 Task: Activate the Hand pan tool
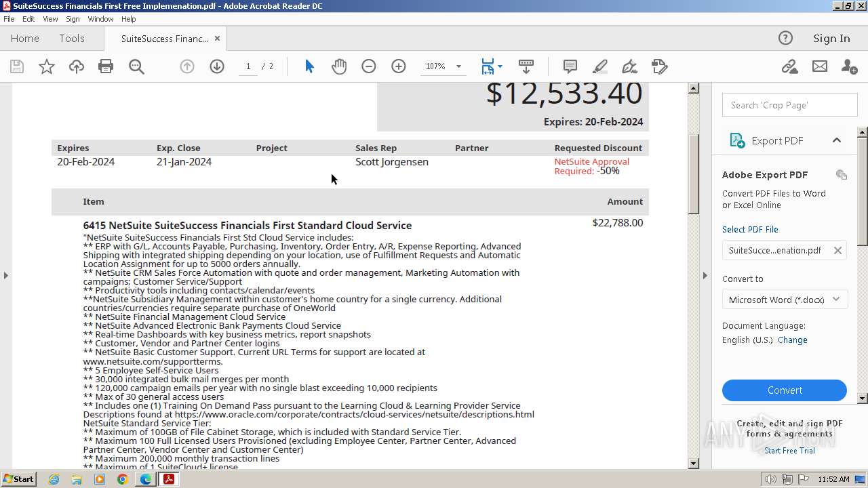[x=339, y=66]
